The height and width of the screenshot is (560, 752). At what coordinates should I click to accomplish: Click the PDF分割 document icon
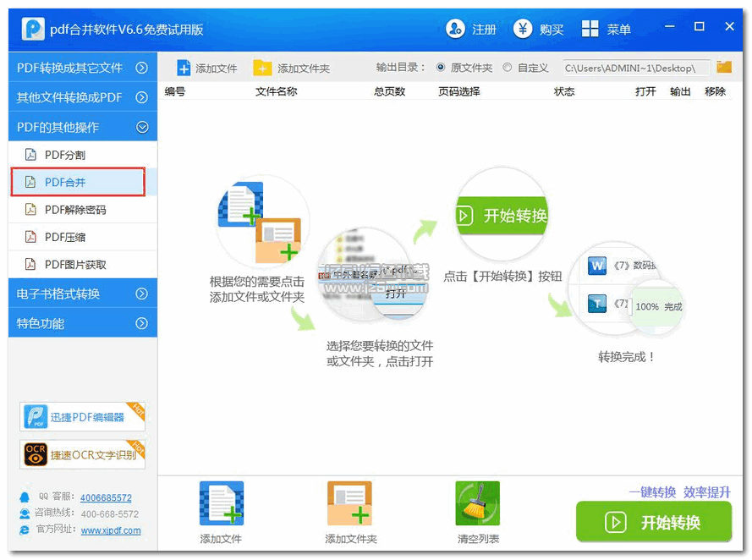coord(30,155)
